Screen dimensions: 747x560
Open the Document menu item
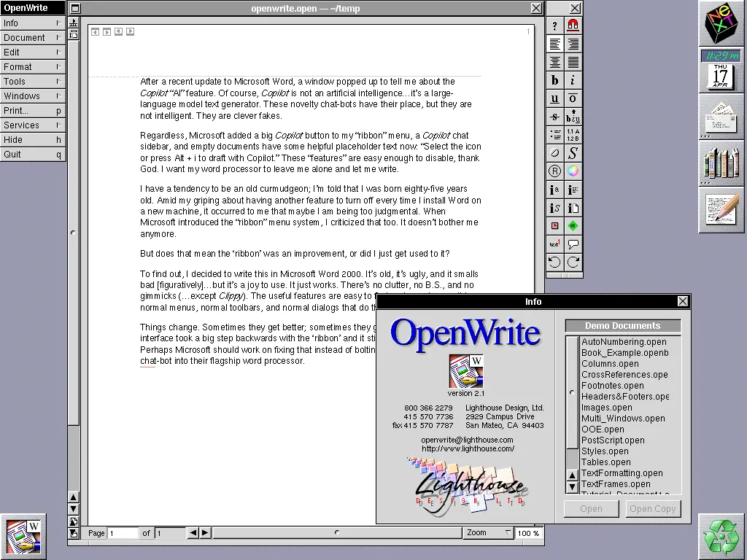pos(33,38)
